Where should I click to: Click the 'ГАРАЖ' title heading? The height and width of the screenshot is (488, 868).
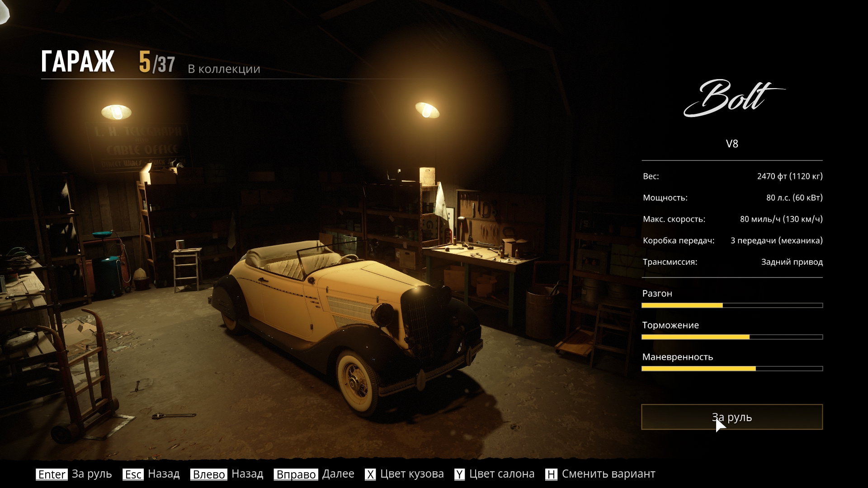coord(78,61)
